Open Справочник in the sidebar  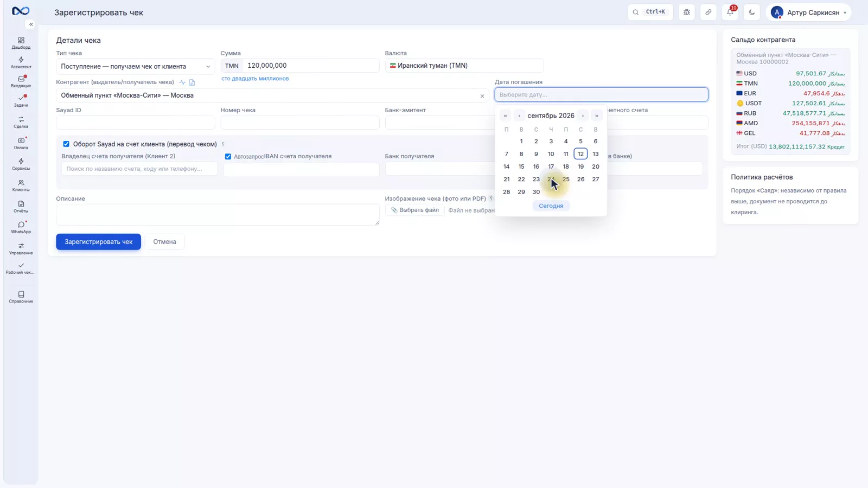(x=21, y=297)
